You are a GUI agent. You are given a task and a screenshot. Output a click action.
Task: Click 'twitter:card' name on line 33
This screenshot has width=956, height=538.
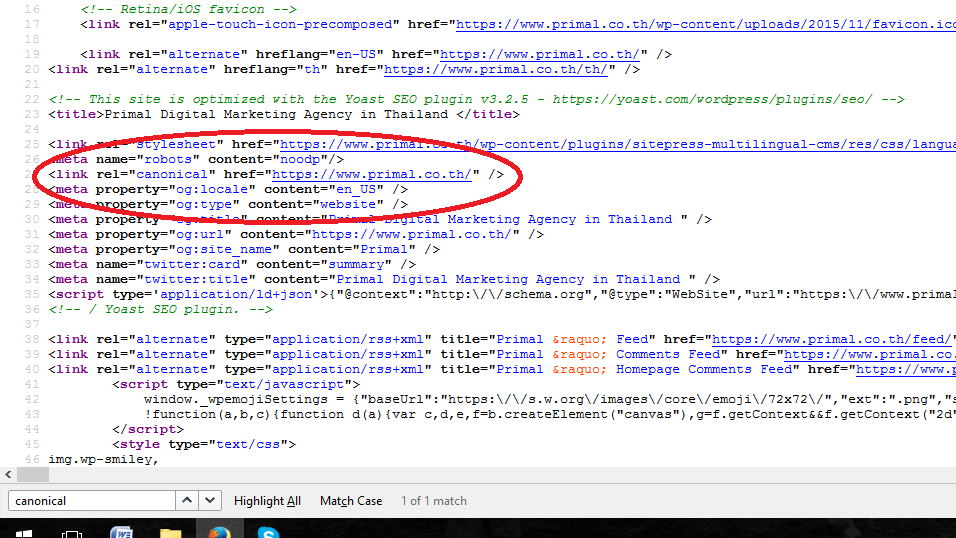pos(192,264)
